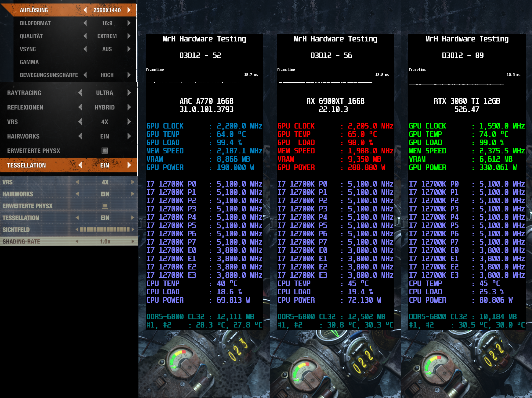Click the right arrow to change VRS 4X
Image resolution: width=532 pixels, height=398 pixels.
click(129, 122)
